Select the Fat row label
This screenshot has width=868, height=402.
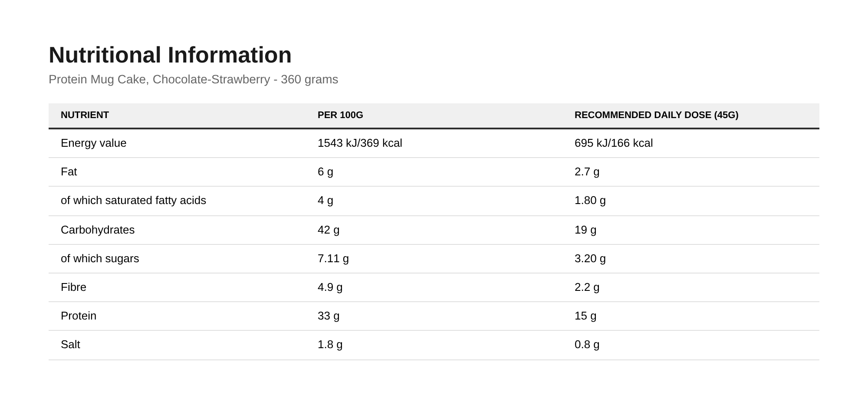(x=69, y=172)
